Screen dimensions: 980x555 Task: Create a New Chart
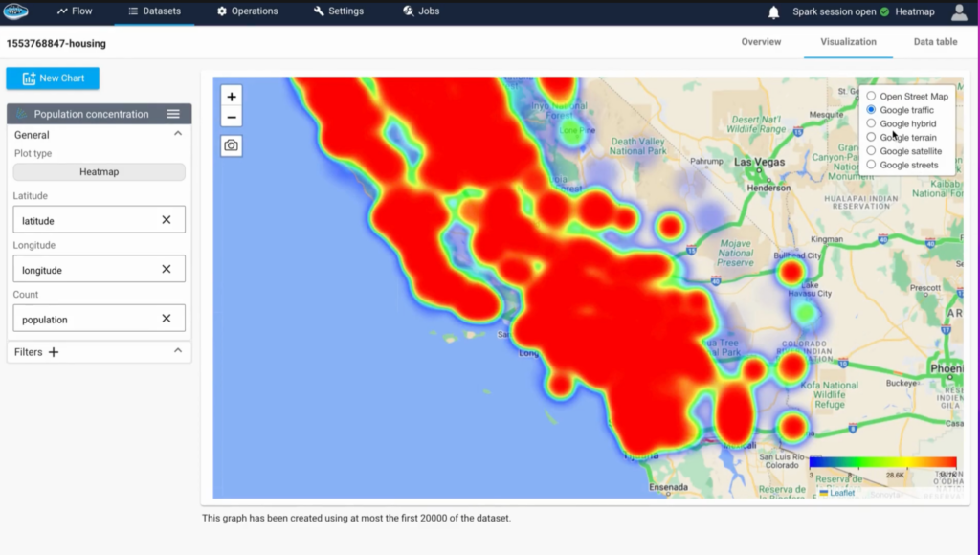53,78
